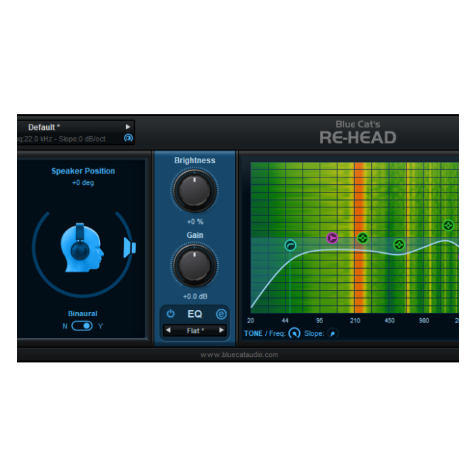Viewport: 476px width, 476px height.
Task: Click the TONE Freq knob
Action: 294,333
